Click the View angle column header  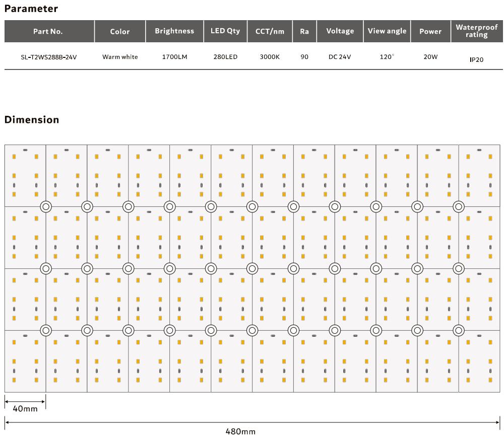[x=387, y=31]
